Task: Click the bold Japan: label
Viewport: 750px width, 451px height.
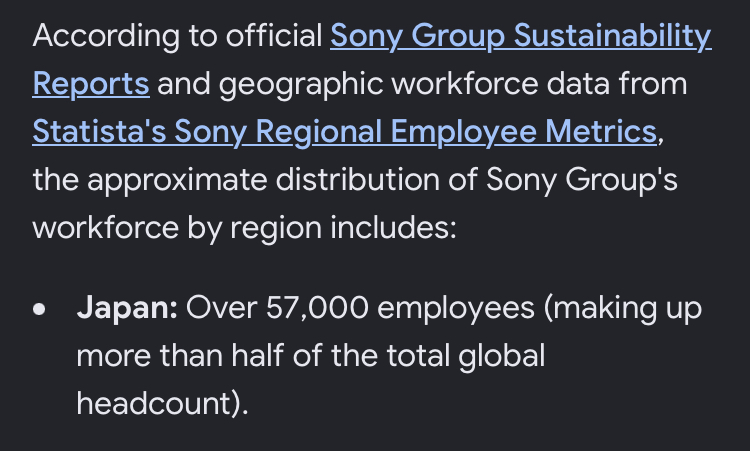Action: pyautogui.click(x=127, y=308)
